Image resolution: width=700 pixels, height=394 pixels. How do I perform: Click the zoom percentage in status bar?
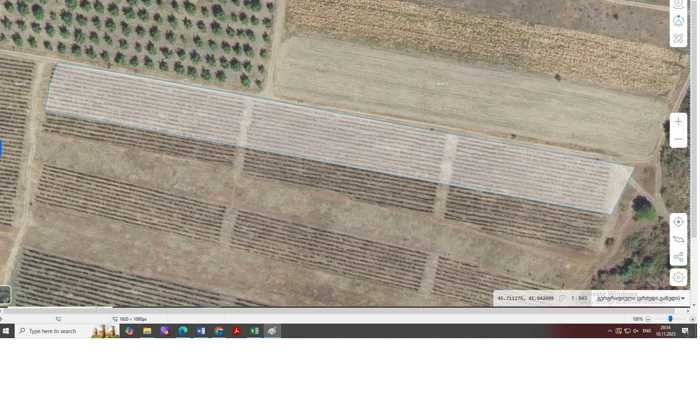click(637, 319)
